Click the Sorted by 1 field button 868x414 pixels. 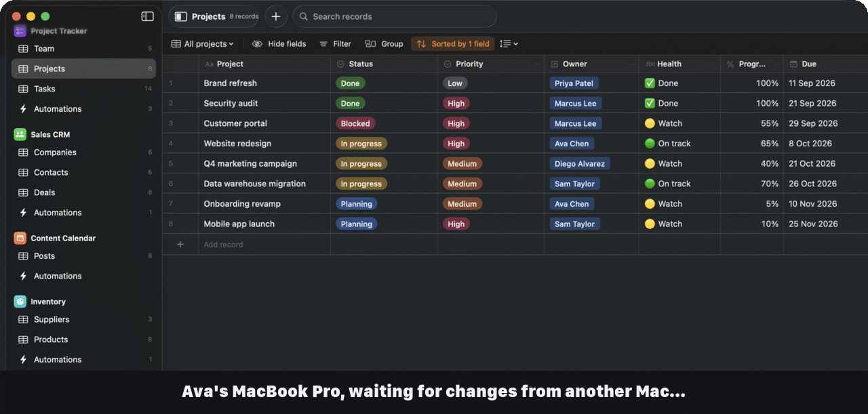point(453,43)
